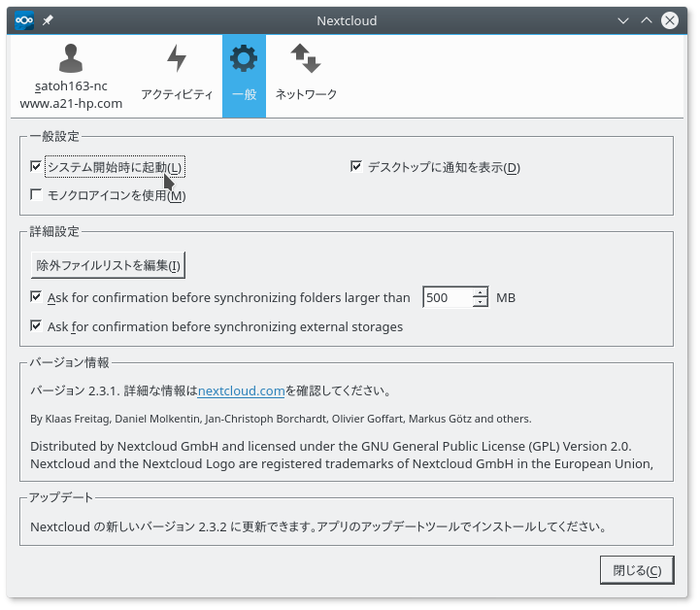The image size is (700, 610).
Task: Switch to the アクティビティ tab
Action: coord(177,77)
